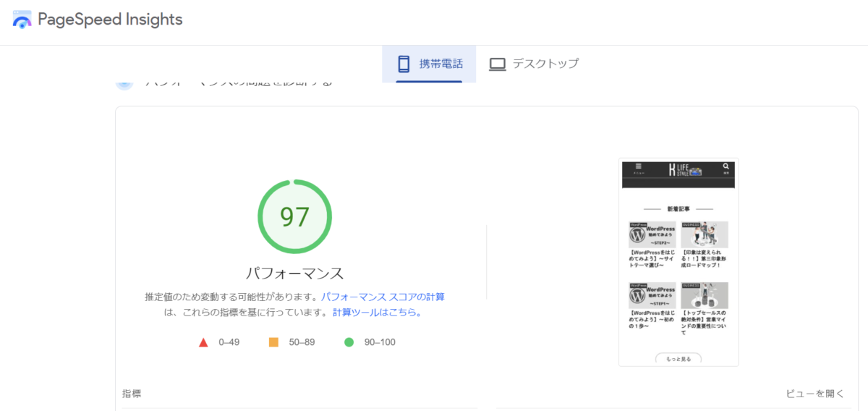
Task: Select the WordPress STEP2 article thumbnail
Action: coord(652,234)
